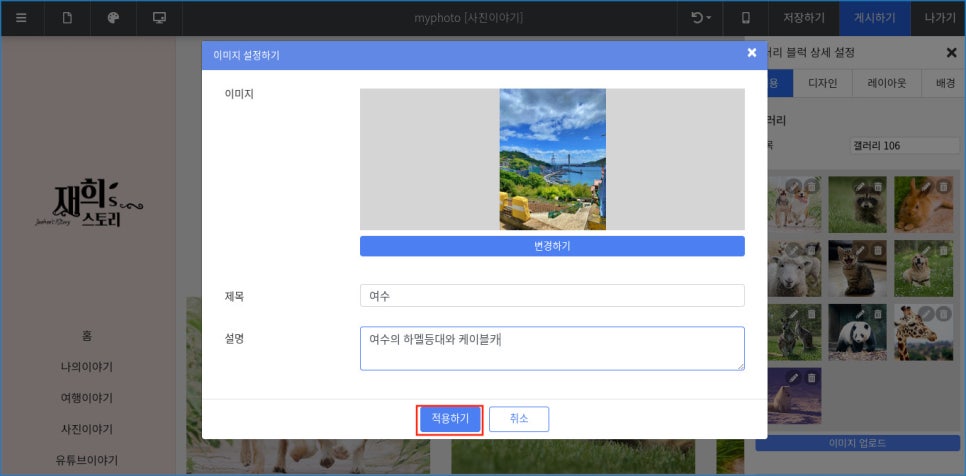The width and height of the screenshot is (966, 476).
Task: Delete the golden retriever gallery image
Action: [x=943, y=249]
